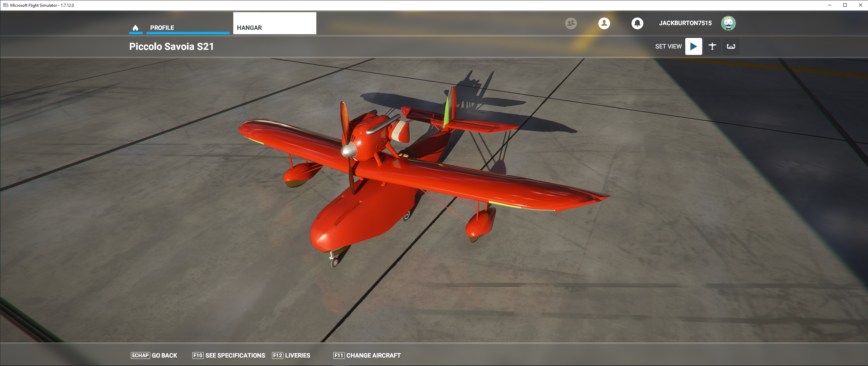Choose CHANGE AIRCRAFT
Image resolution: width=868 pixels, height=366 pixels.
point(367,355)
